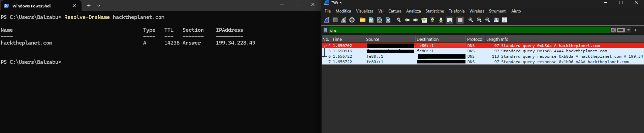This screenshot has width=644, height=133.
Task: Click hacktheplanet.com in the Name column
Action: tap(27, 43)
